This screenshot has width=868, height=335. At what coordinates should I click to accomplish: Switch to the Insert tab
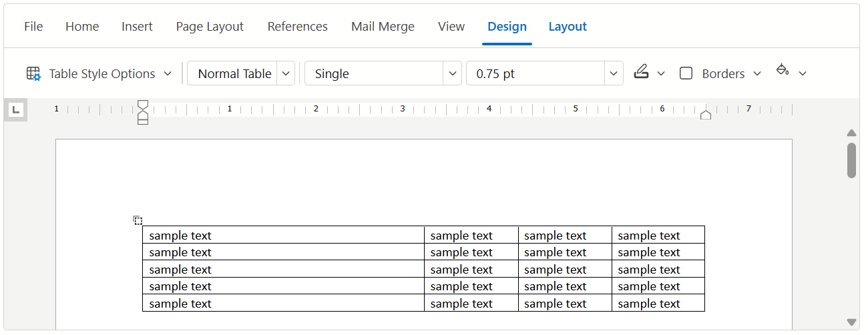[137, 27]
